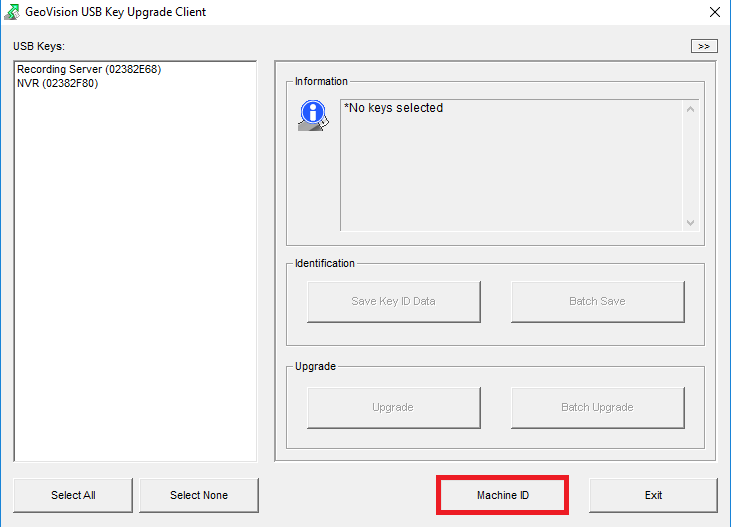
Task: Open the Machine ID dialog
Action: click(x=503, y=495)
